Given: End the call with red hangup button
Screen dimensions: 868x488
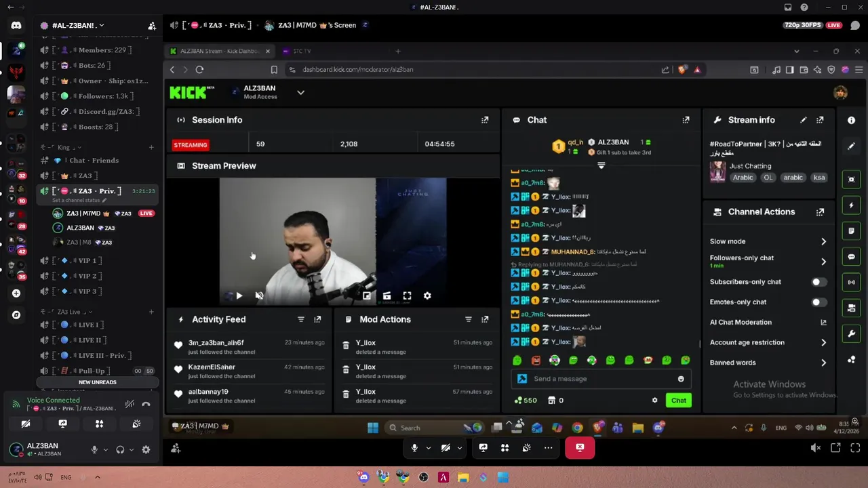Looking at the screenshot, I should (x=580, y=448).
